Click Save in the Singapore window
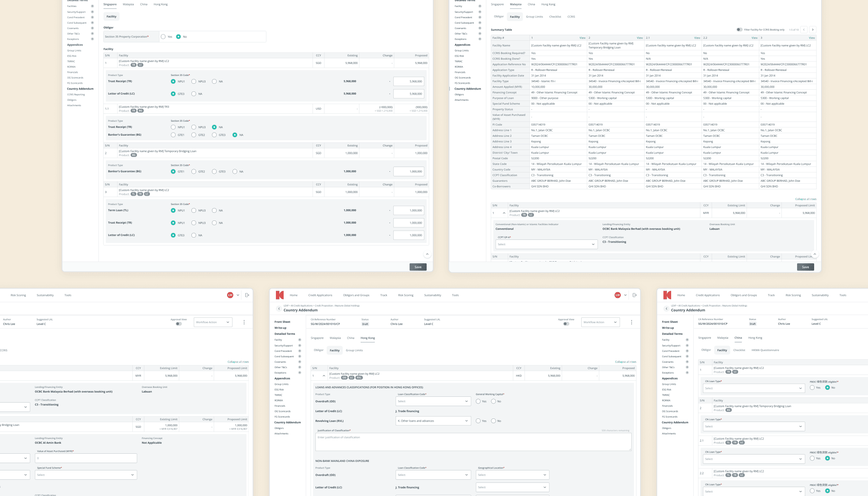 coord(418,267)
